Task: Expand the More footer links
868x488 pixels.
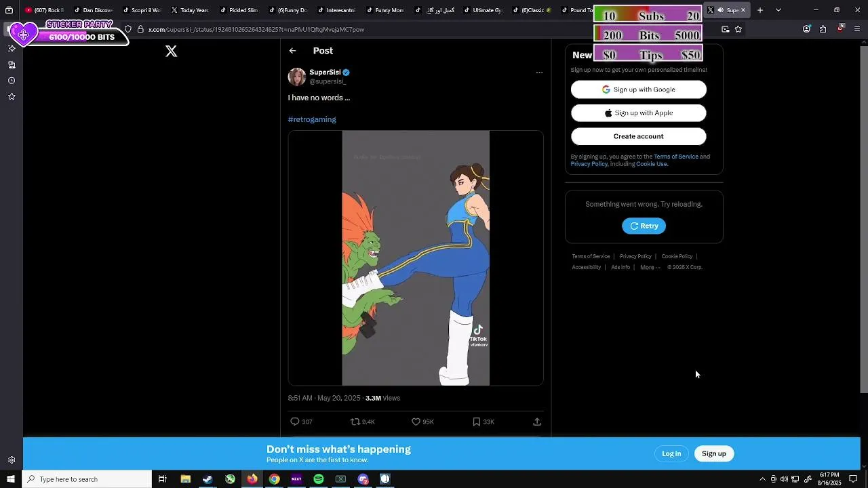Action: click(650, 267)
